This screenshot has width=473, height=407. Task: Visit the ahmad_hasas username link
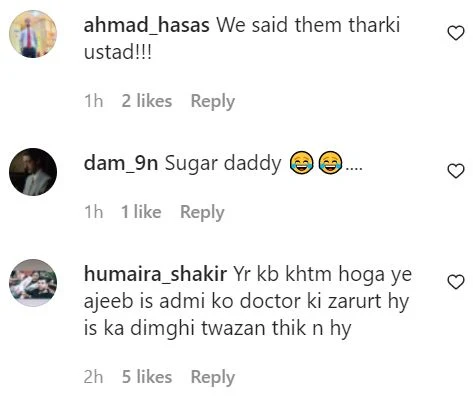coord(147,25)
